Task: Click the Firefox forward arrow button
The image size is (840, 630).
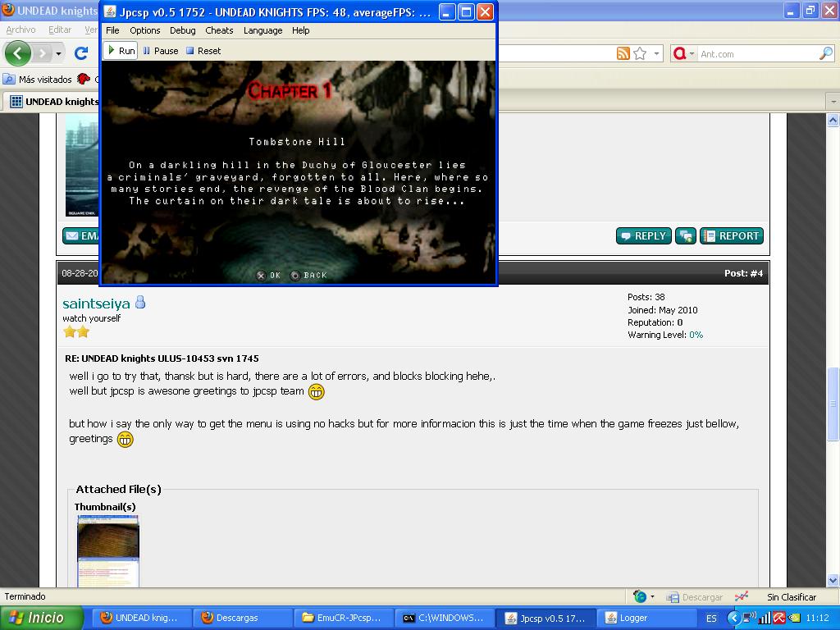Action: (x=43, y=53)
